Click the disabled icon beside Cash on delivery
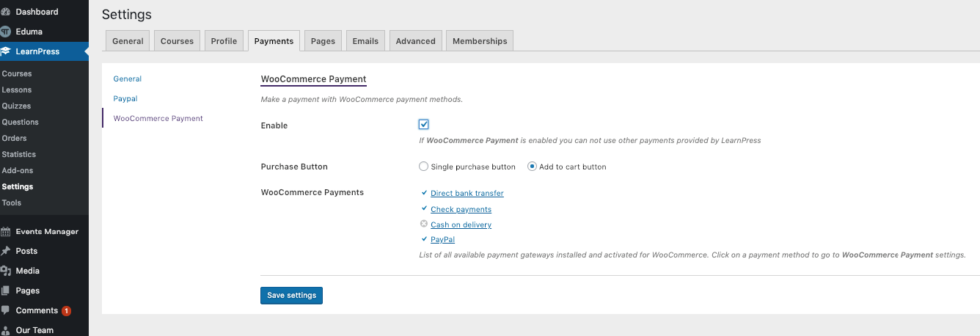 click(424, 224)
